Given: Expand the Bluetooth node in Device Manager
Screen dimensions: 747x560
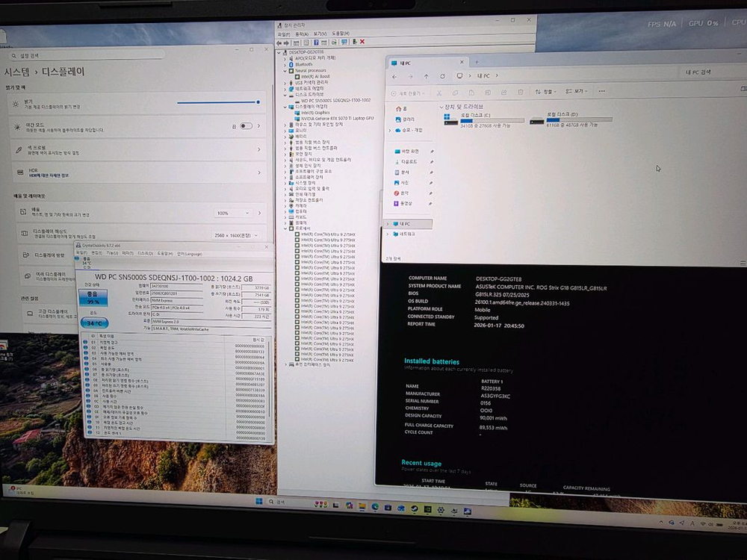Looking at the screenshot, I should point(285,64).
